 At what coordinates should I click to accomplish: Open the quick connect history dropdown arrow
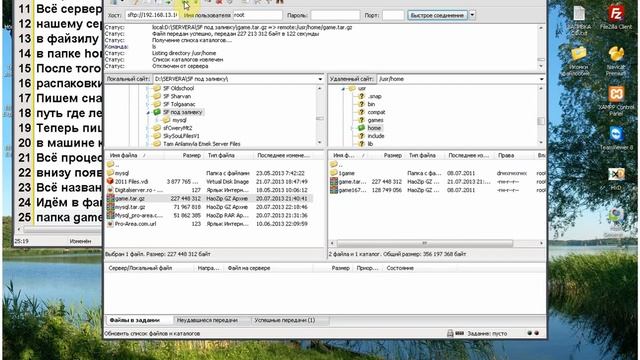[472, 15]
